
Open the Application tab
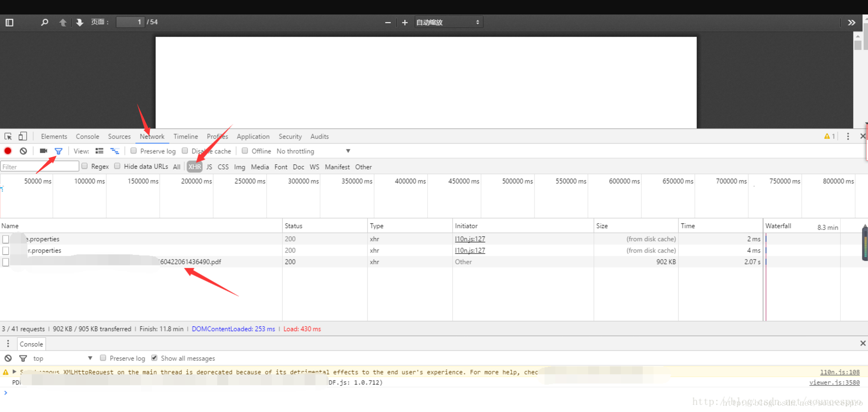click(x=253, y=136)
